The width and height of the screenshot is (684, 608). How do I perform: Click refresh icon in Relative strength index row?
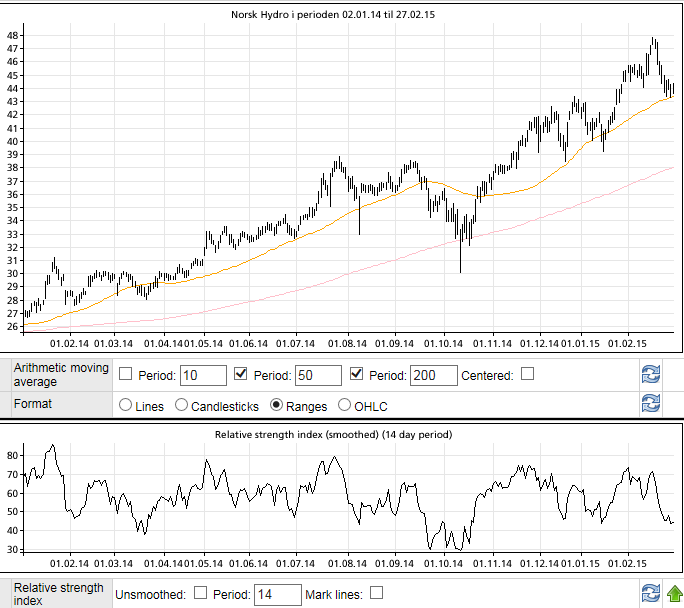651,593
